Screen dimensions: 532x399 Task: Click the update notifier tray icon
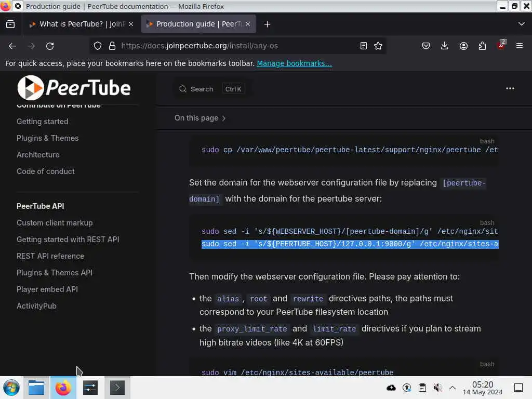pos(406,388)
